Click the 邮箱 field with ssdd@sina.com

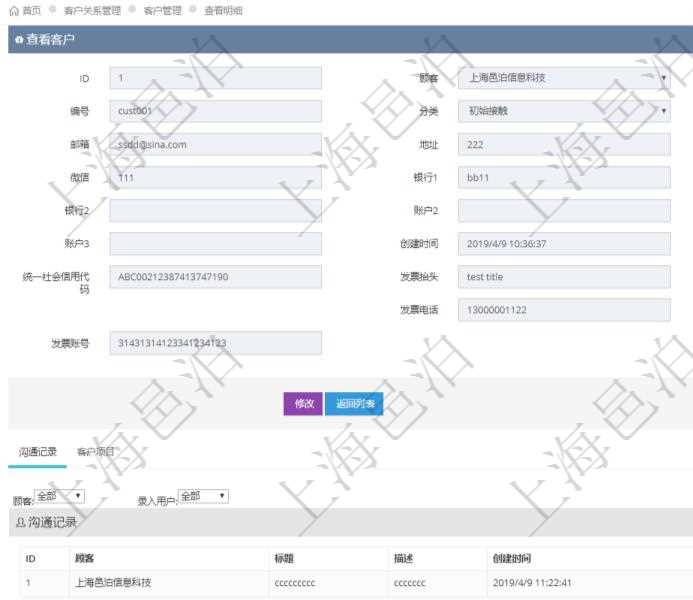(216, 144)
